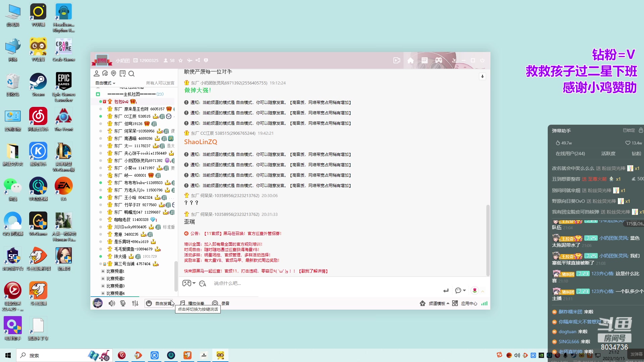This screenshot has width=644, height=362.
Task: Click the magnifier search icon in channel panel
Action: point(131,73)
